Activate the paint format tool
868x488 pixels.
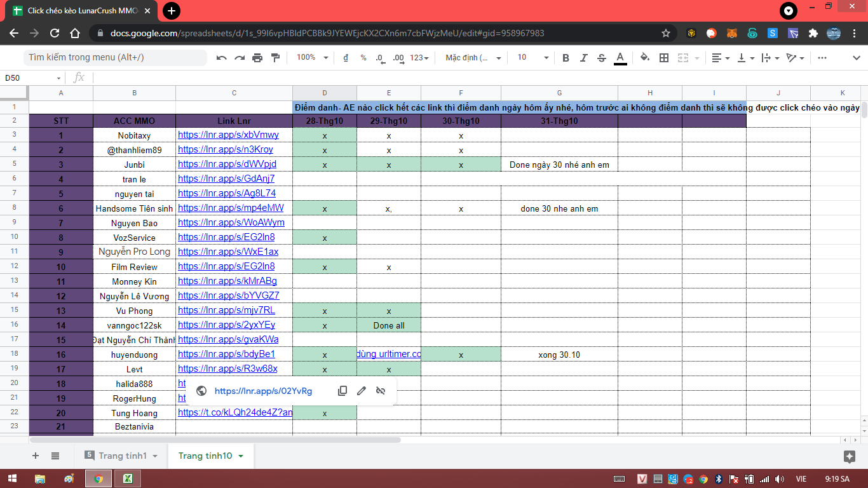(x=275, y=58)
